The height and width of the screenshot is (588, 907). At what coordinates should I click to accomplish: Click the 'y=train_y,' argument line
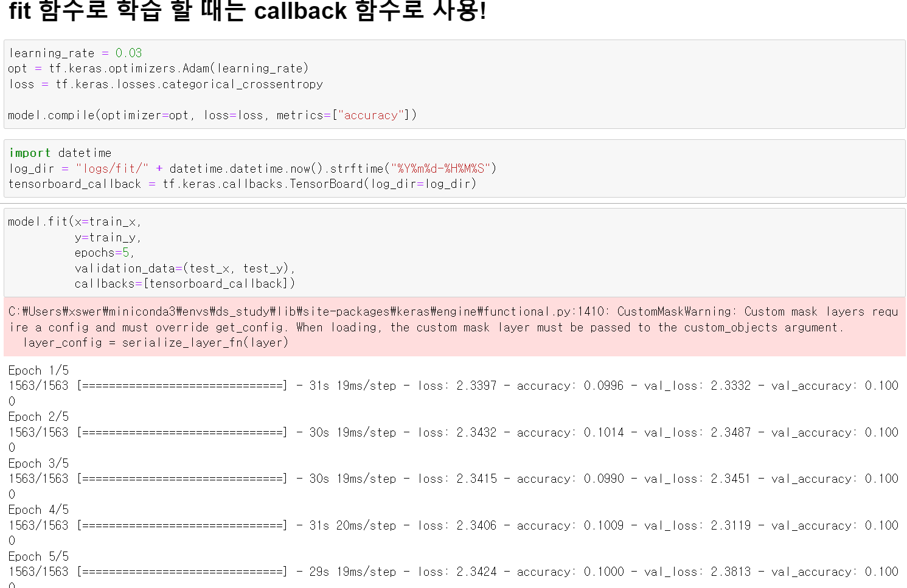[x=108, y=237]
